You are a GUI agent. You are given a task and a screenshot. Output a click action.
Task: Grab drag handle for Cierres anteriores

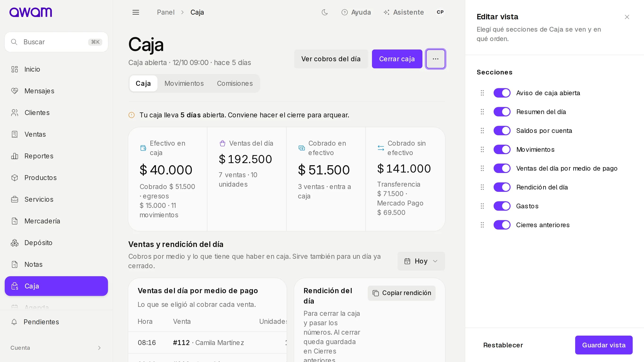click(482, 225)
